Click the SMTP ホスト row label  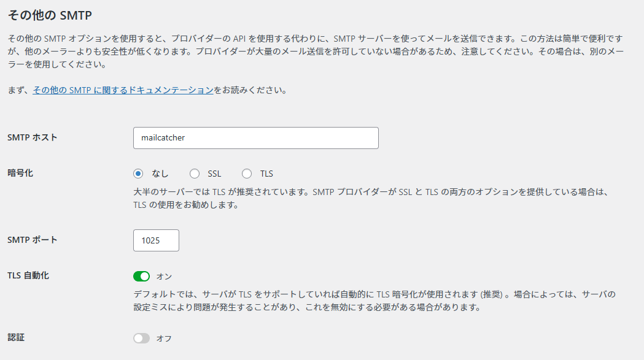(x=33, y=137)
